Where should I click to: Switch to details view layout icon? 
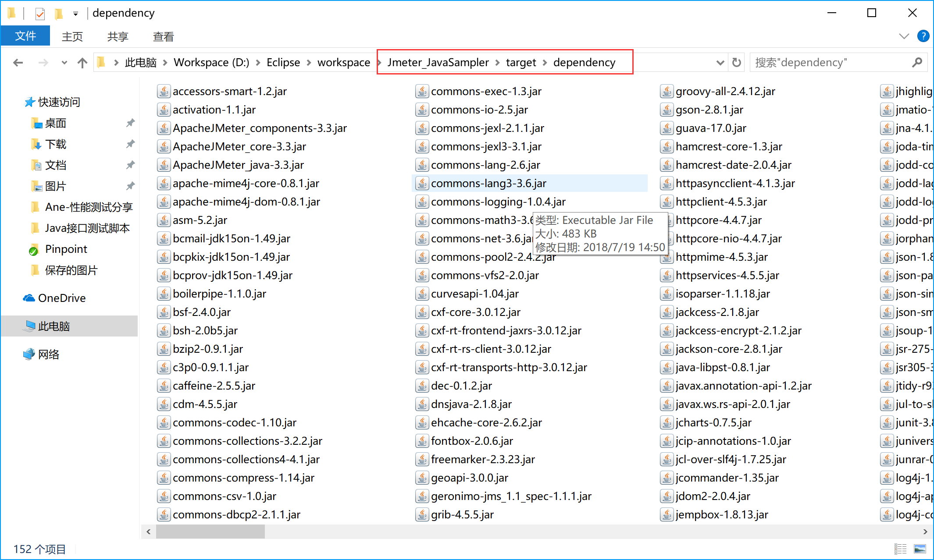click(900, 549)
